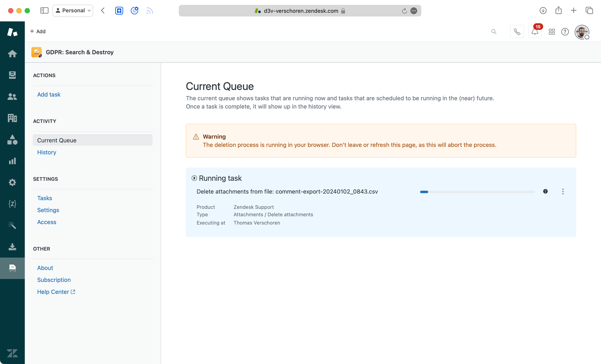Select the GDPR shredder app icon in sidebar

tap(12, 268)
